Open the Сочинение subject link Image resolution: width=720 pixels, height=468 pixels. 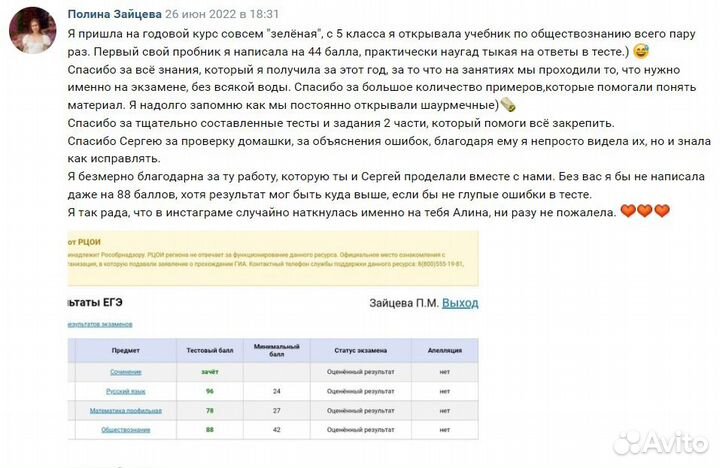pyautogui.click(x=126, y=372)
